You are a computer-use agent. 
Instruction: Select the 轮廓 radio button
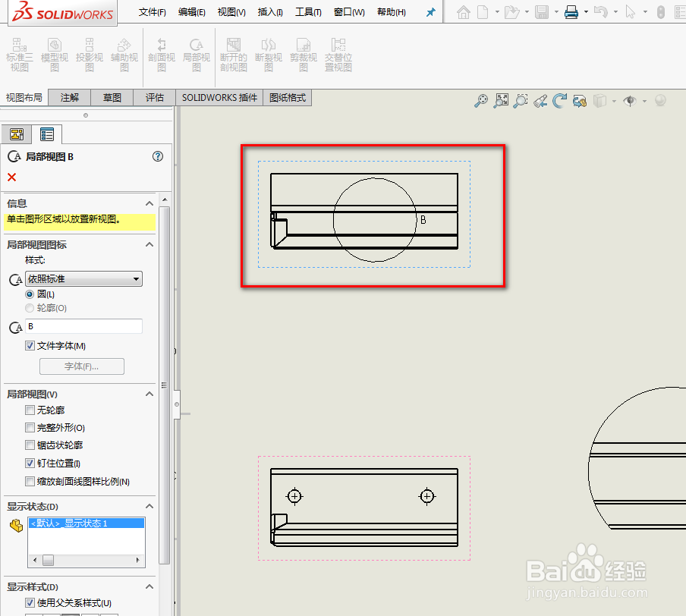coord(28,307)
